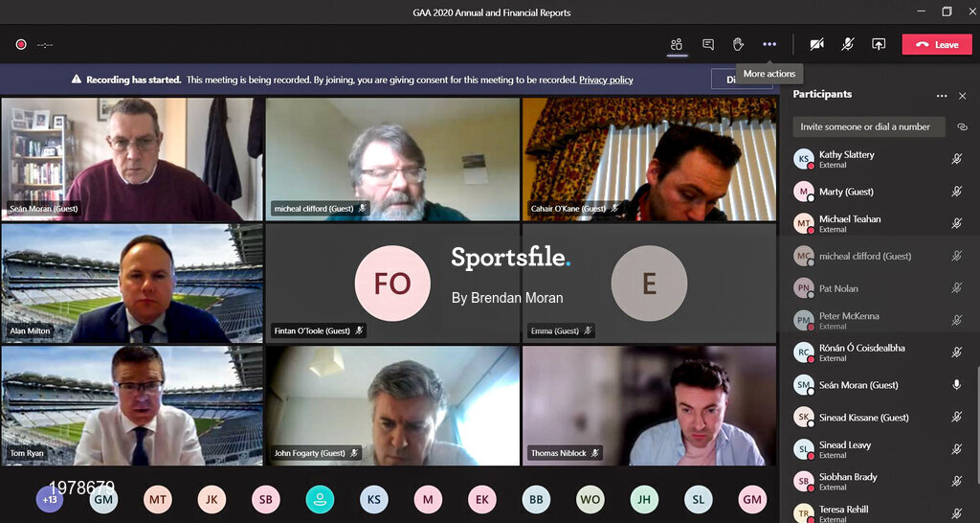Click the SL avatar in bottom strip
The image size is (980, 523).
[x=698, y=499]
